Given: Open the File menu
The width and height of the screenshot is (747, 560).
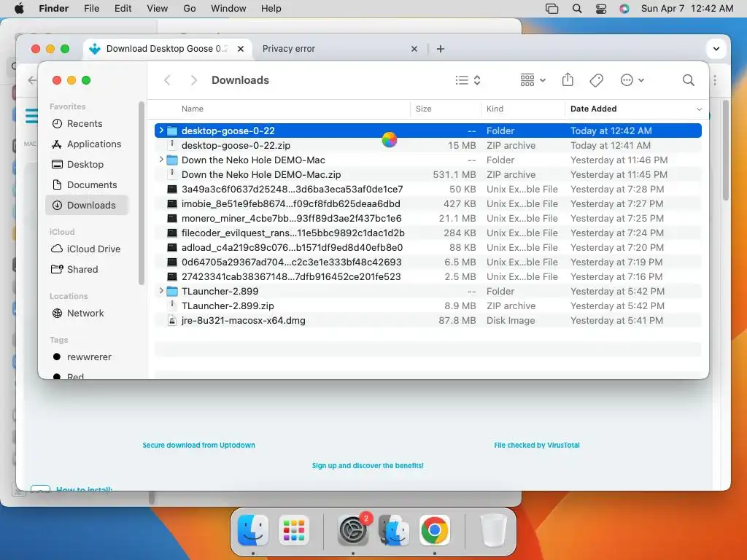Looking at the screenshot, I should (91, 8).
